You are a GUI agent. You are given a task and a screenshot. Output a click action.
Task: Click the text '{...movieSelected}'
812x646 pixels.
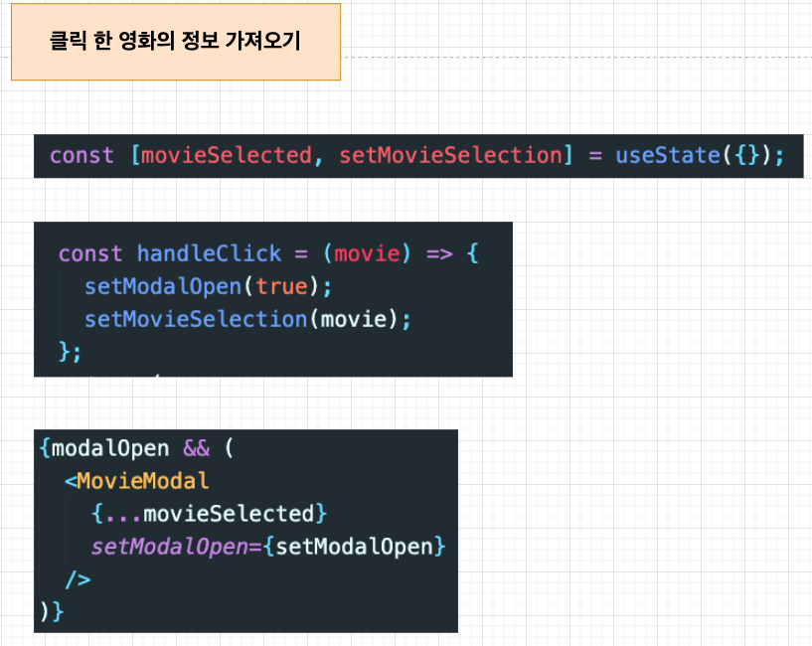(210, 514)
